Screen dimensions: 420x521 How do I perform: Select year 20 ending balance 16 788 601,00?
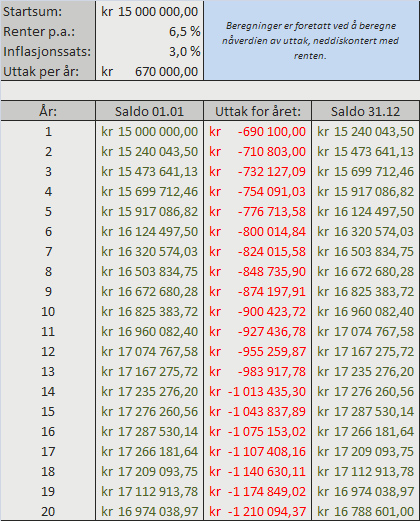365,511
